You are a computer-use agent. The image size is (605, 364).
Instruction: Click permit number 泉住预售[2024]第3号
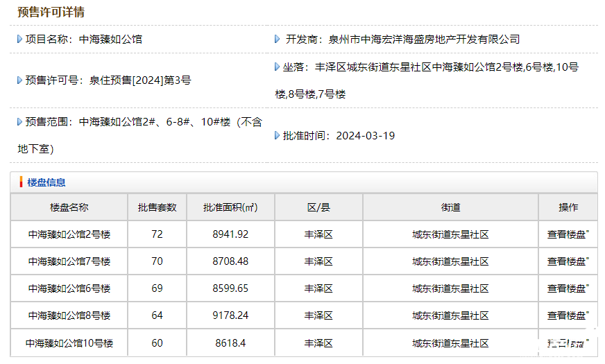[x=140, y=80]
